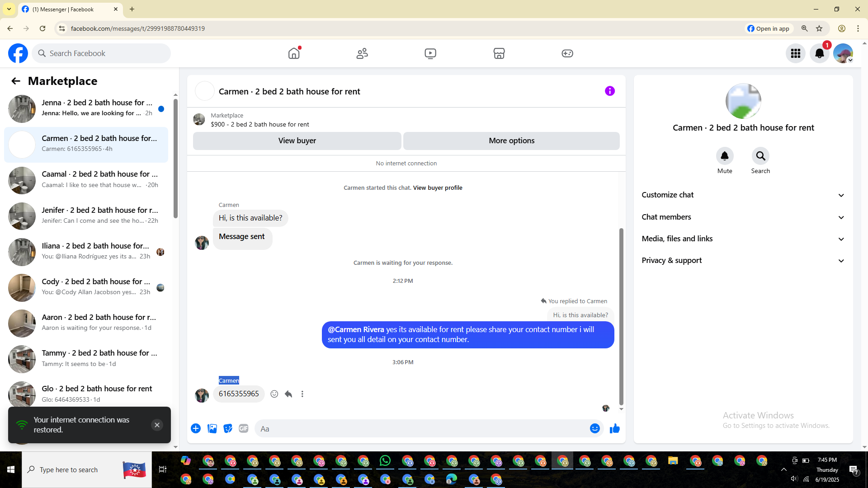Open Cody's house rental conversation
868x488 pixels.
86,287
